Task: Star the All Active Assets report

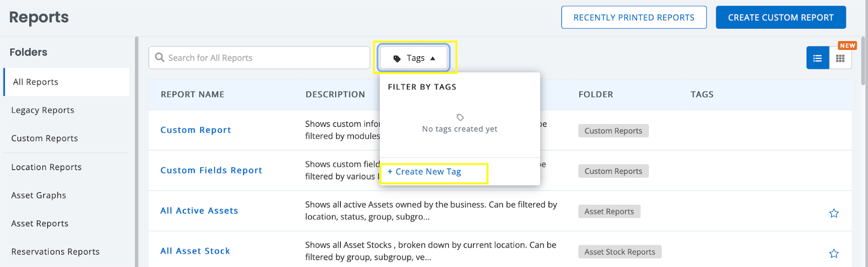Action: pos(834,213)
